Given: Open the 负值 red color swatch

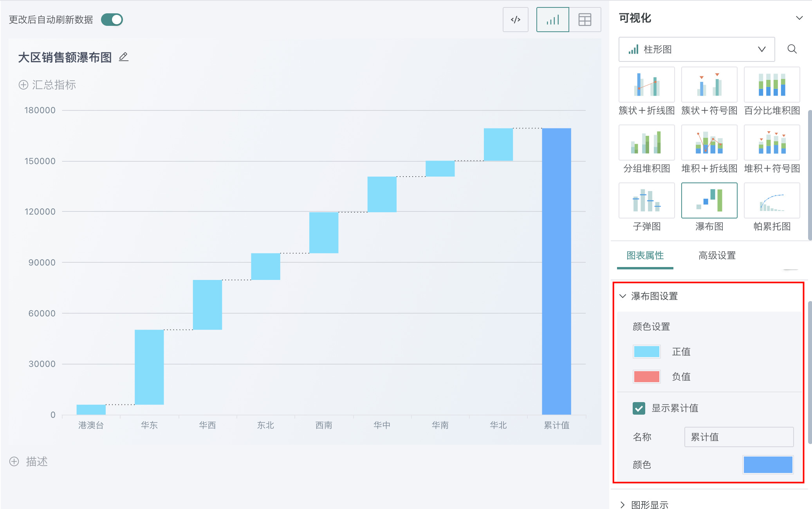Looking at the screenshot, I should [x=646, y=377].
